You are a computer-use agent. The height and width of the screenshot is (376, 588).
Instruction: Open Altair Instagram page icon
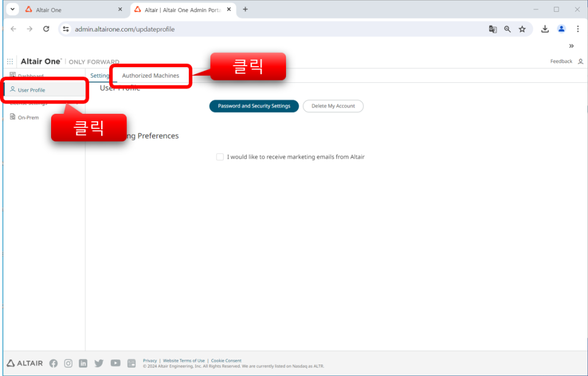[68, 363]
